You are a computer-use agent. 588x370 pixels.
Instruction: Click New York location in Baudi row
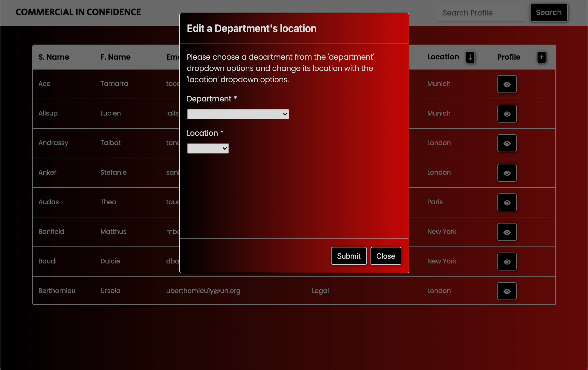click(442, 261)
